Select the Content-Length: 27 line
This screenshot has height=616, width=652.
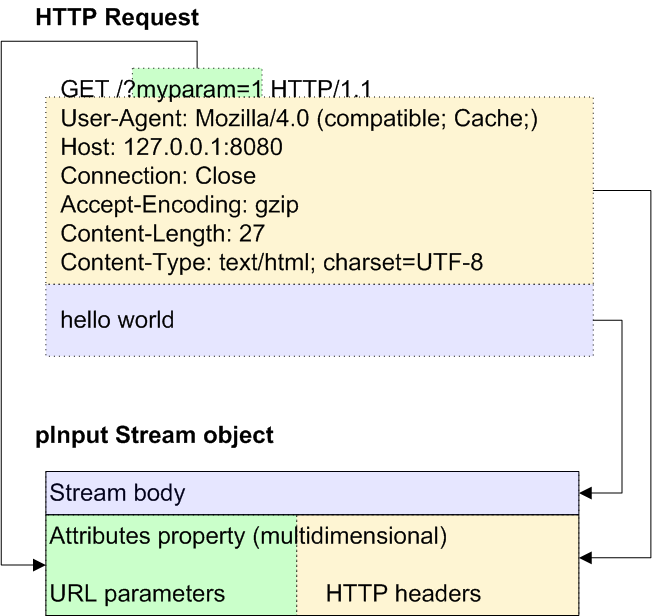161,234
